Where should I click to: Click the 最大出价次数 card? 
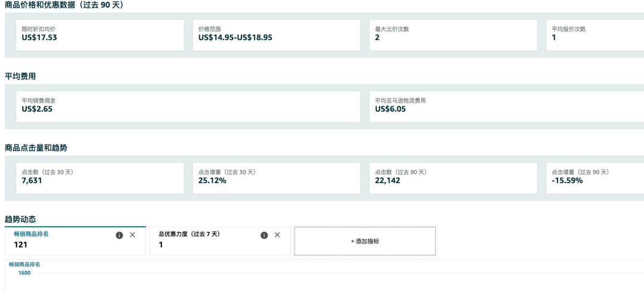[453, 35]
